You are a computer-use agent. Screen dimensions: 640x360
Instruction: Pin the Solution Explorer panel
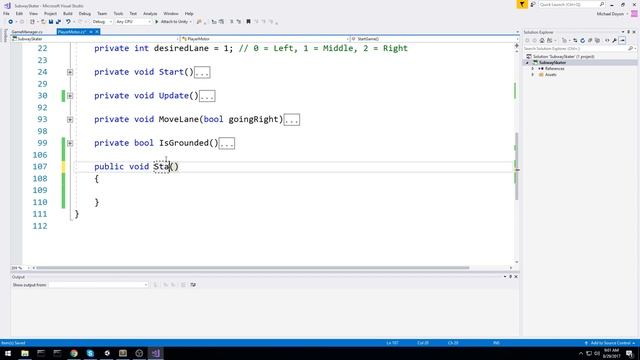click(629, 32)
